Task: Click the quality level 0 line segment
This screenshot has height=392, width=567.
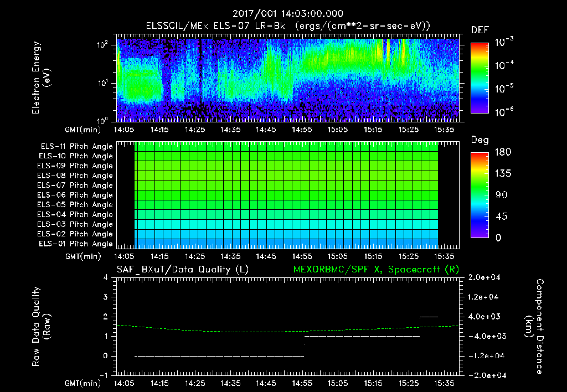Action: 219,356
